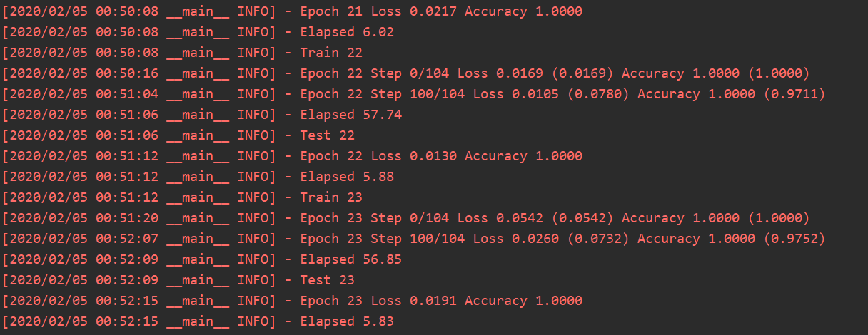Click the Train 23 log entry
Image resolution: width=868 pixels, height=335 pixels.
330,197
